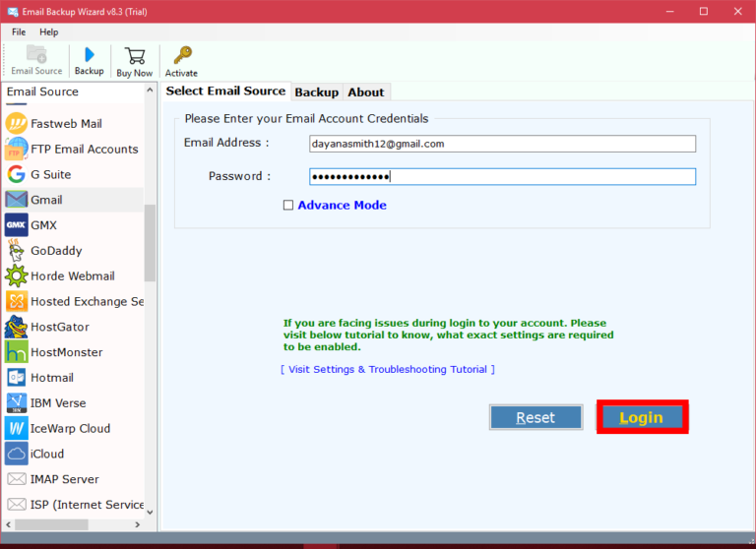This screenshot has height=549, width=756.
Task: Pick the IceWarp Cloud icon
Action: [x=16, y=428]
